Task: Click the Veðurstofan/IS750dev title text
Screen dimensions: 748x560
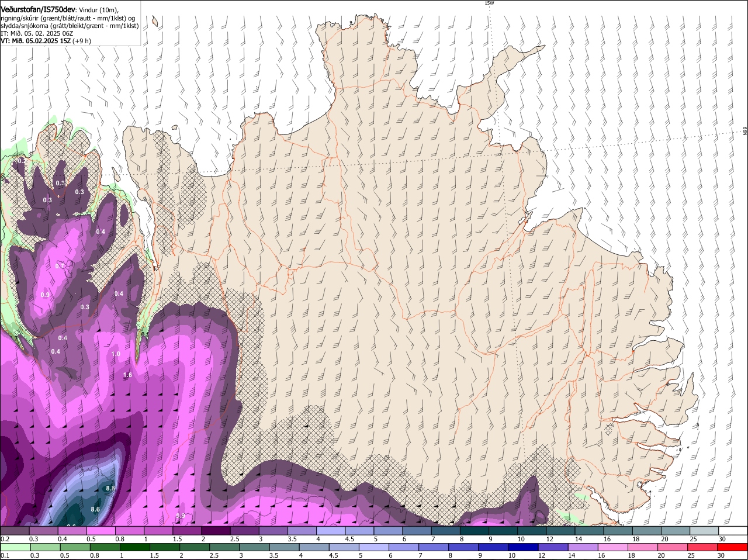Action: 38,9
